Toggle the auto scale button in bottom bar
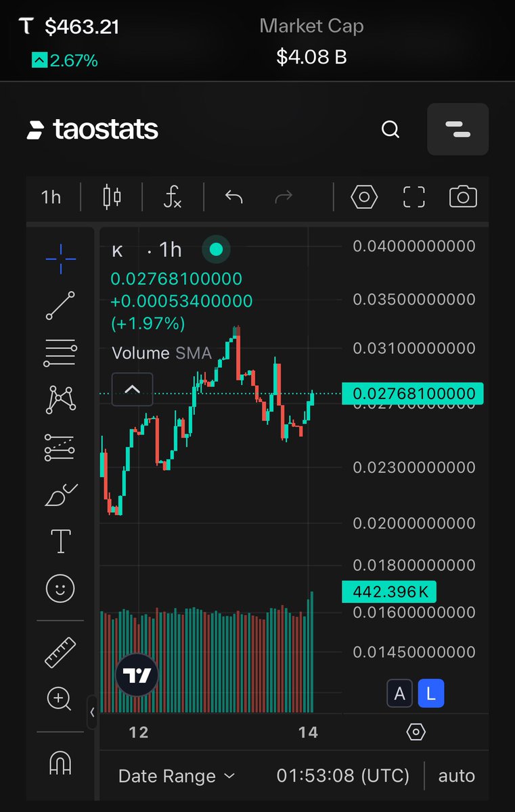The height and width of the screenshot is (812, 515). (457, 776)
